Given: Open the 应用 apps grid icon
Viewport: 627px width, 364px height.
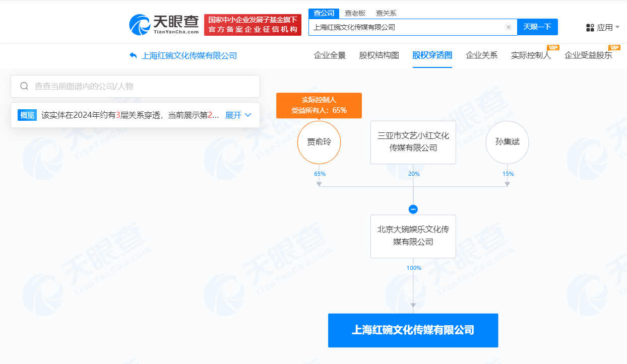Looking at the screenshot, I should click(x=589, y=27).
